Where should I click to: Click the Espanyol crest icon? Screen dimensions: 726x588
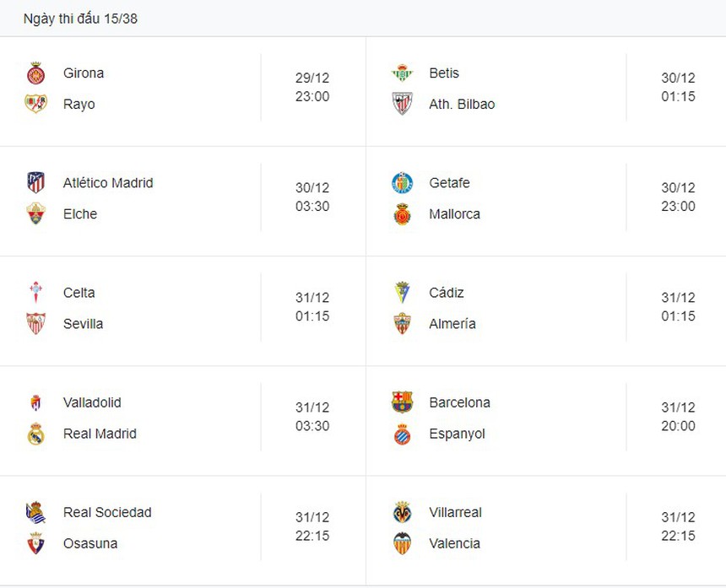tap(402, 434)
